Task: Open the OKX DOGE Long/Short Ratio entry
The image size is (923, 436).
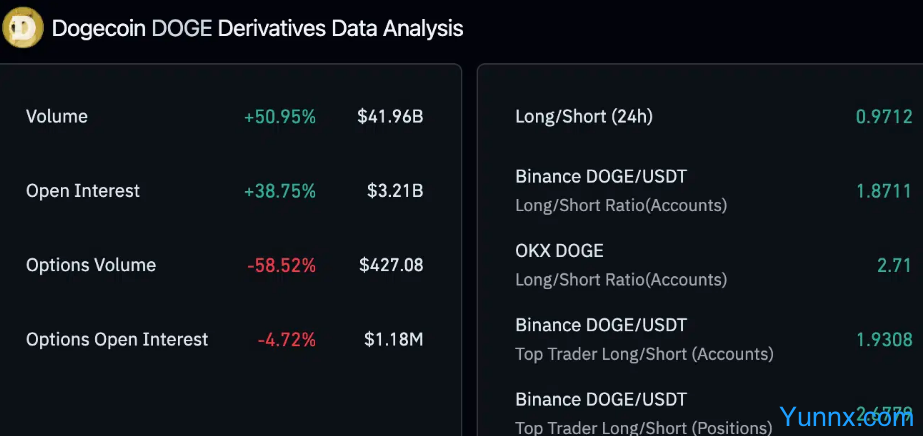Action: coord(620,264)
